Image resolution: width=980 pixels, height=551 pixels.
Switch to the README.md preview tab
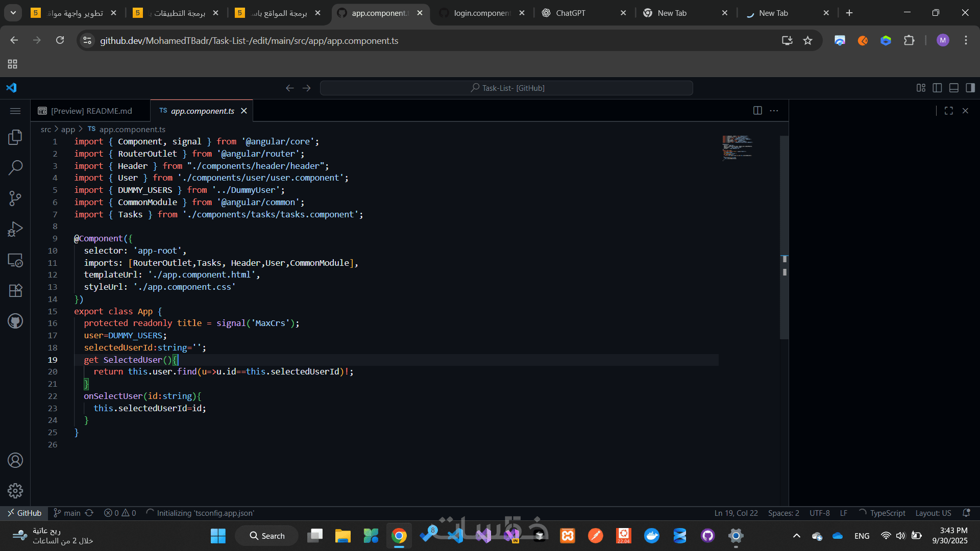tap(91, 110)
